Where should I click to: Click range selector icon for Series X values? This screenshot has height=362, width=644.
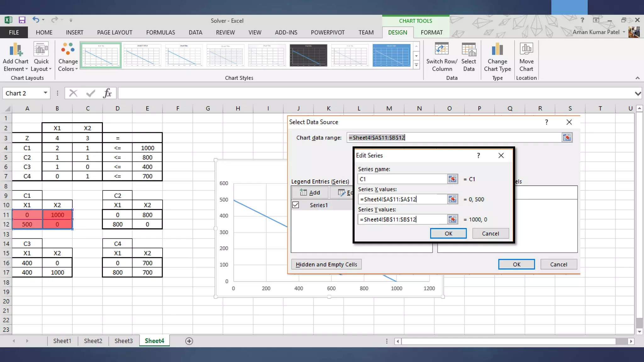[x=452, y=199]
